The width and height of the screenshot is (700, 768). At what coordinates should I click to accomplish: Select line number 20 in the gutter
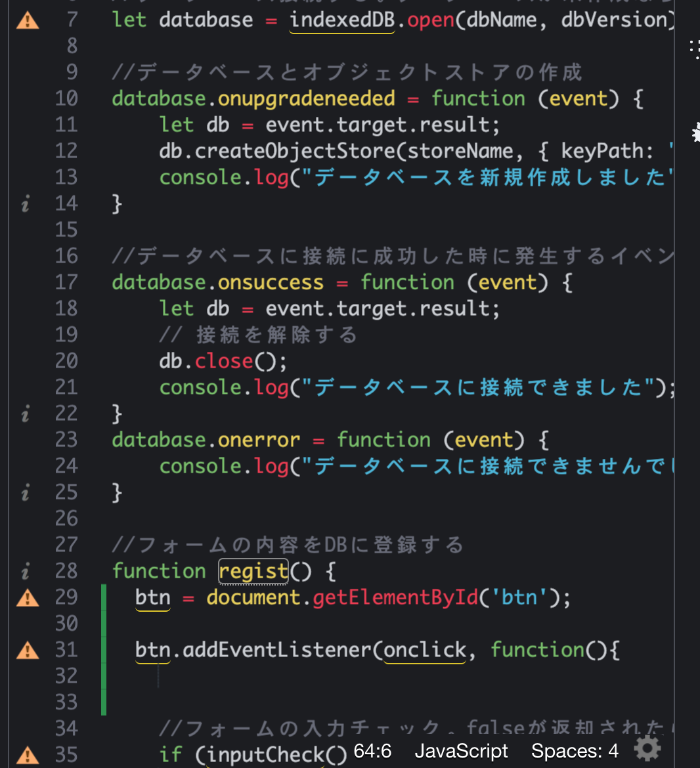pyautogui.click(x=66, y=361)
